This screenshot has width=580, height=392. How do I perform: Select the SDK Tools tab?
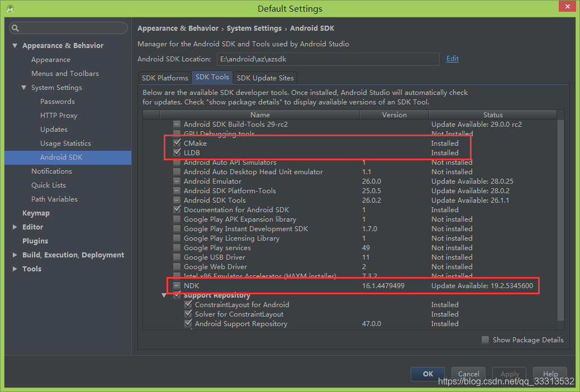click(x=212, y=77)
